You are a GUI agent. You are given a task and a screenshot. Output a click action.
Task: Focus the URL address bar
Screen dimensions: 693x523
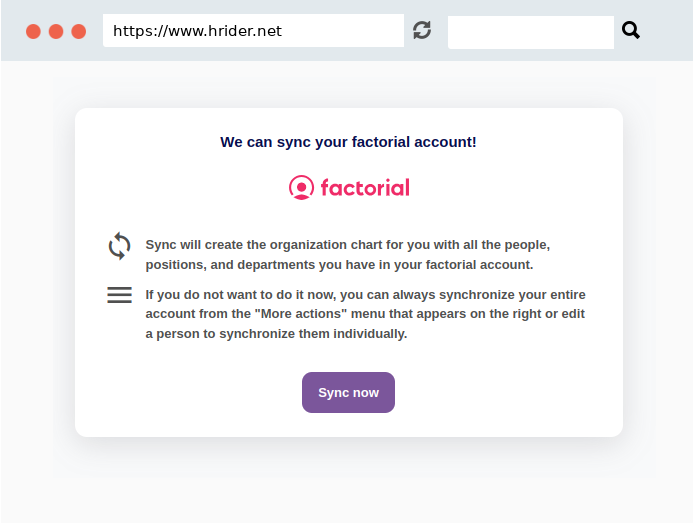(253, 31)
